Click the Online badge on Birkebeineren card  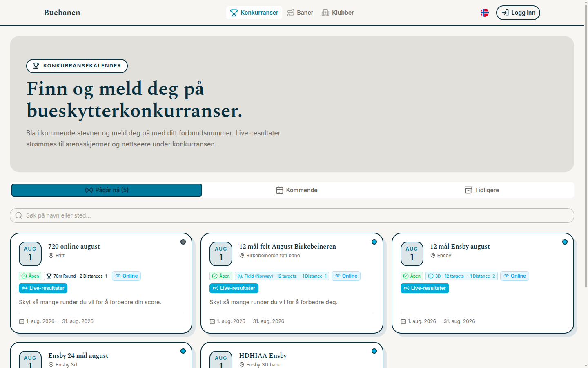tap(346, 276)
